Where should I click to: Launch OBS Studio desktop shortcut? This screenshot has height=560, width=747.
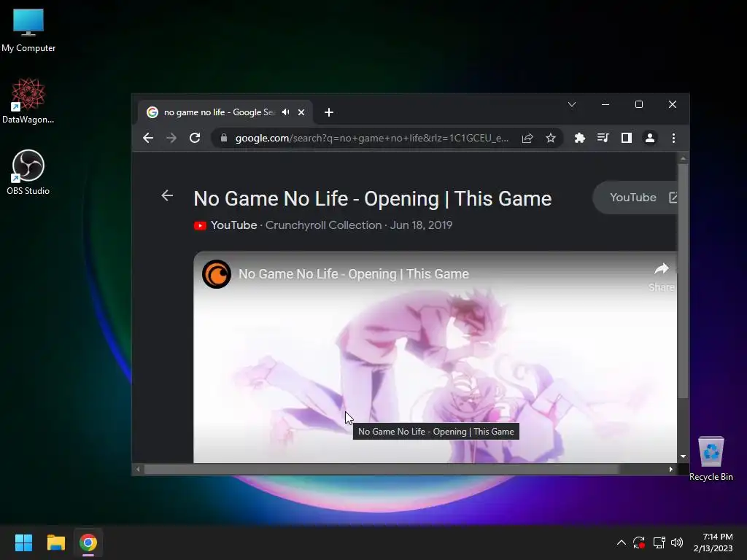[28, 172]
